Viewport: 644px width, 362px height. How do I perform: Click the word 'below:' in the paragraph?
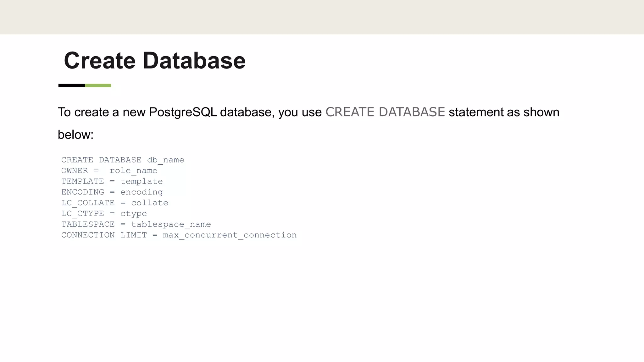point(76,135)
